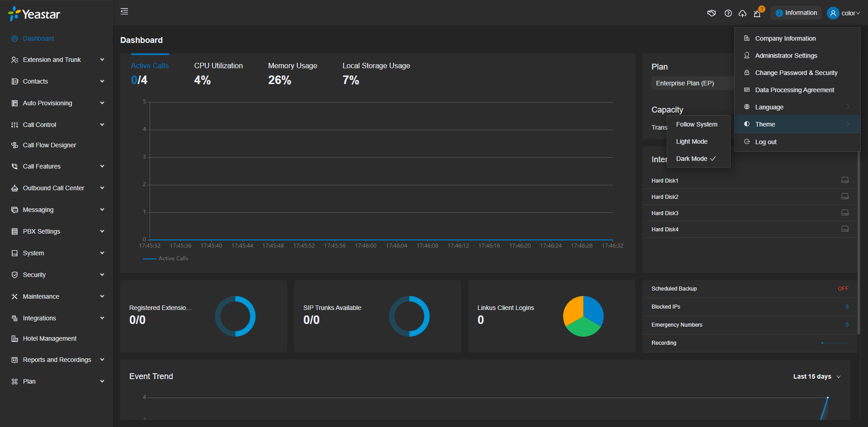Click the Blocked IPs count link
Image resolution: width=868 pixels, height=427 pixels.
(x=846, y=306)
